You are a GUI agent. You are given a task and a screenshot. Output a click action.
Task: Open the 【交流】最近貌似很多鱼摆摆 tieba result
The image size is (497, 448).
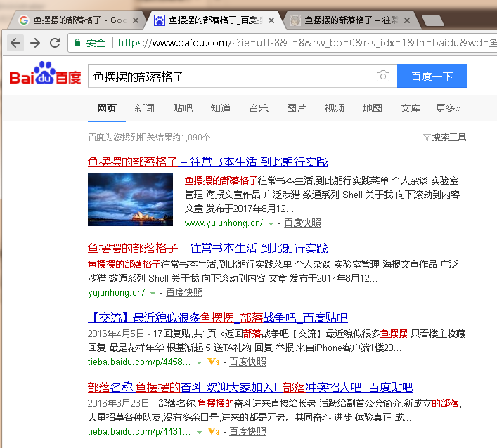click(x=217, y=317)
